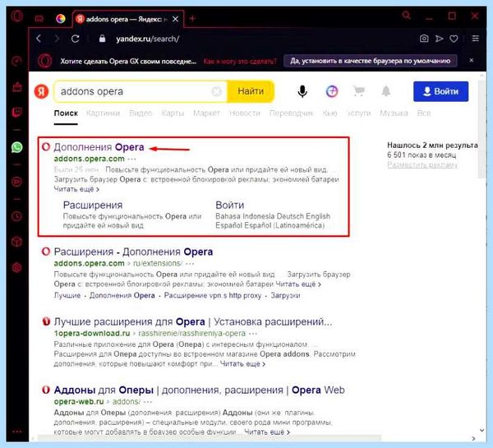493x448 pixels.
Task: Open the Расширения sitelink
Action: pyautogui.click(x=93, y=205)
